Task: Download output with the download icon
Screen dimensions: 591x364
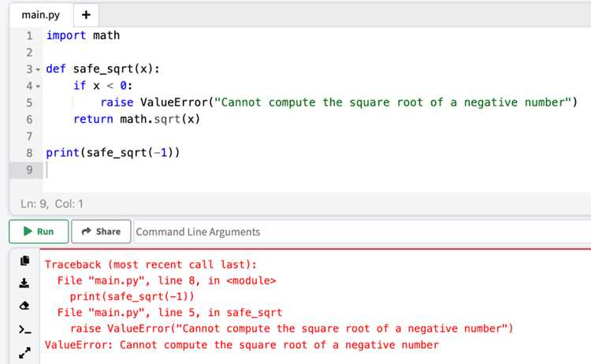Action: [x=24, y=283]
